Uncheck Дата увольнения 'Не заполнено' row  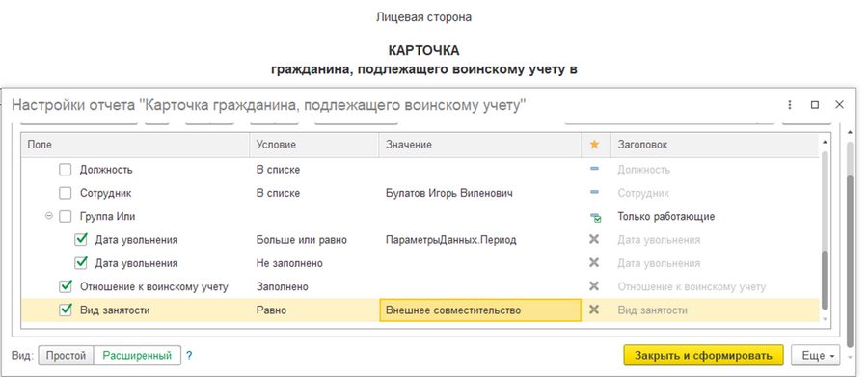tap(81, 263)
